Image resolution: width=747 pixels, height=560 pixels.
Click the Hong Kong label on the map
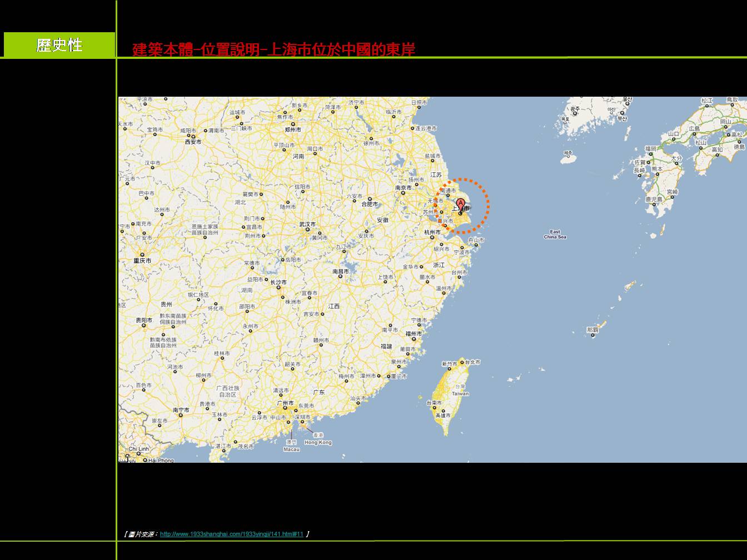318,442
